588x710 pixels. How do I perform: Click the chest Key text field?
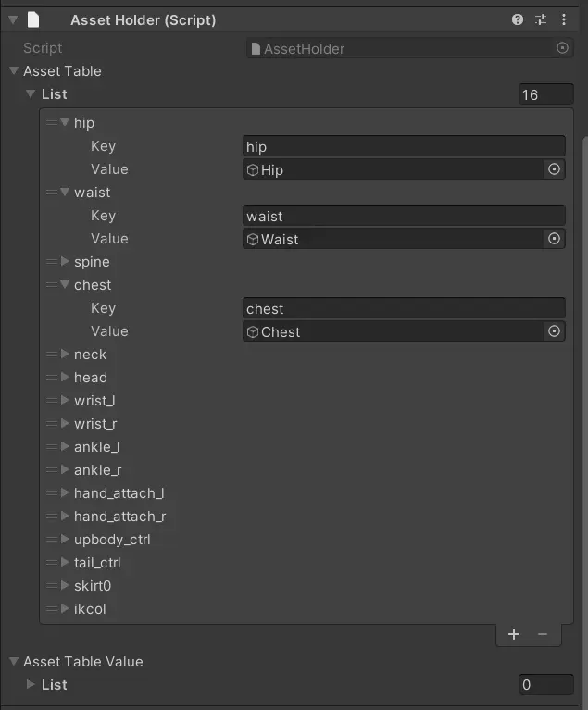point(403,308)
